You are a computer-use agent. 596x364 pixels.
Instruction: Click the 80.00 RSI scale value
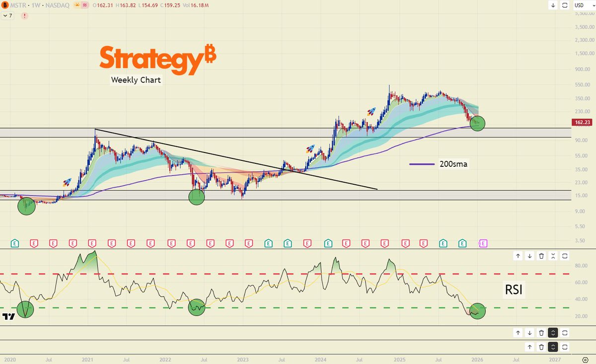(582, 266)
